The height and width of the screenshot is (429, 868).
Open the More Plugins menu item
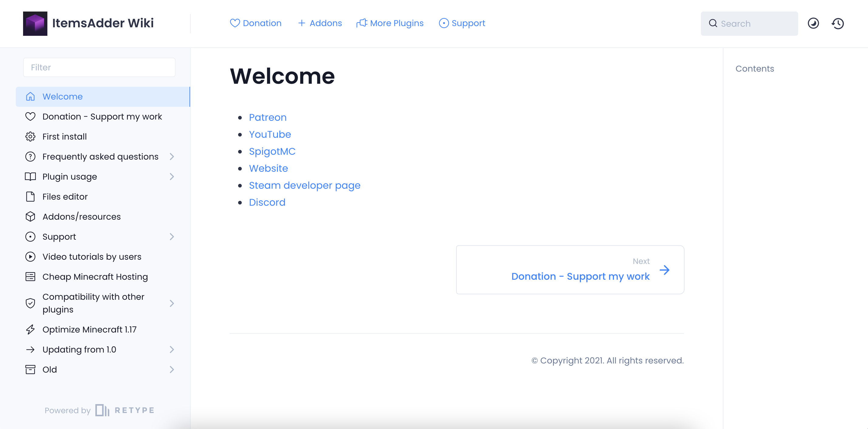(390, 23)
